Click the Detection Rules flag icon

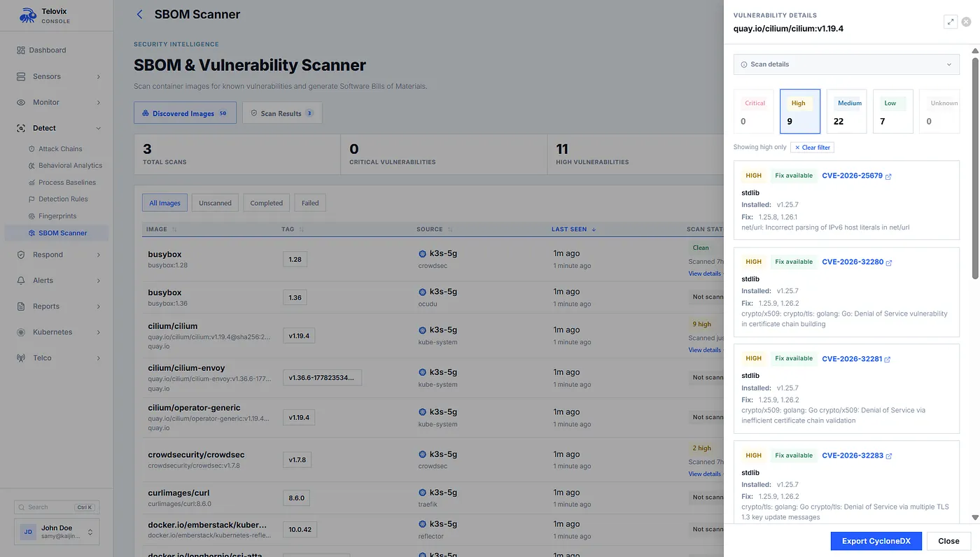click(x=31, y=199)
